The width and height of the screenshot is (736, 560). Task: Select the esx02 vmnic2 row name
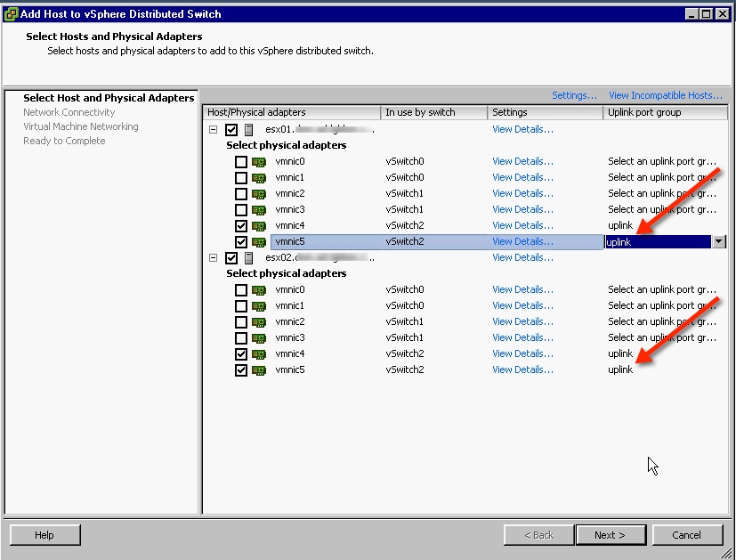(289, 322)
